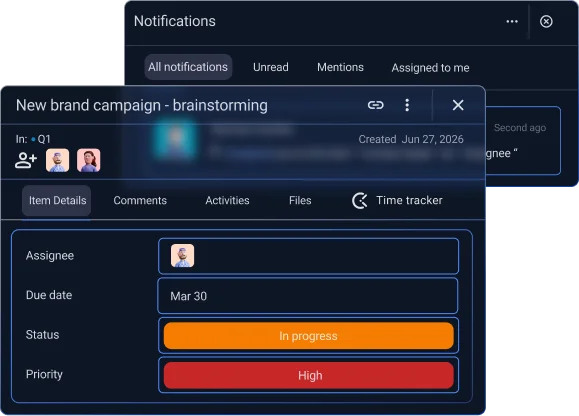Change the In progress status

pyautogui.click(x=309, y=336)
